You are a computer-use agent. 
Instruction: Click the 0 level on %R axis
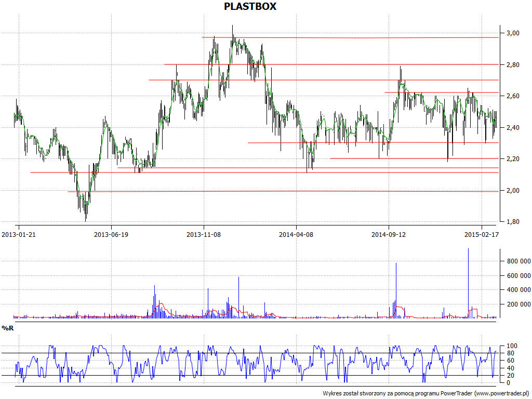[508, 383]
